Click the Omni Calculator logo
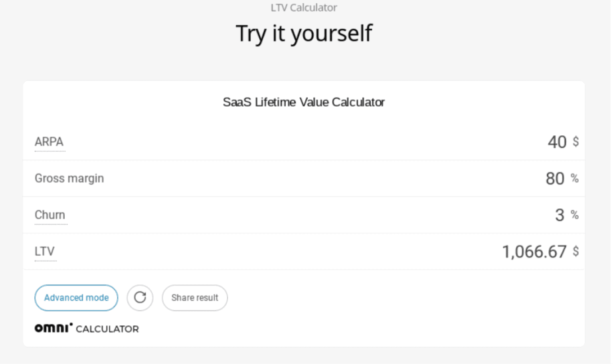This screenshot has width=613, height=364. click(87, 328)
